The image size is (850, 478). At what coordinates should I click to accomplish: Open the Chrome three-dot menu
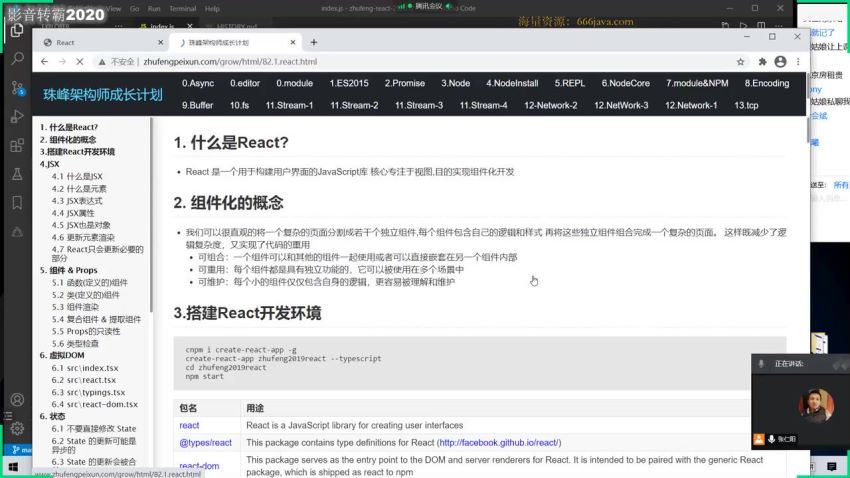tap(798, 62)
